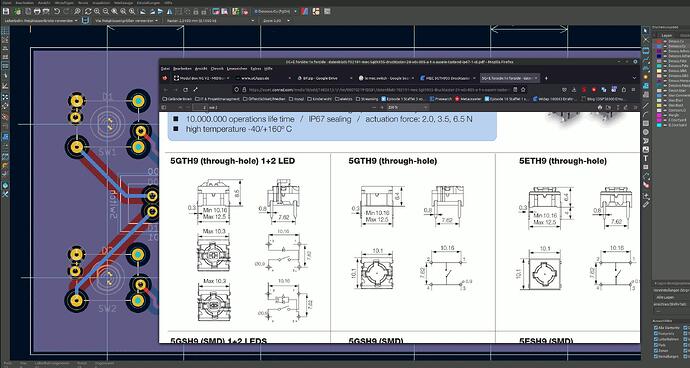Select the add text tool

click(646, 158)
